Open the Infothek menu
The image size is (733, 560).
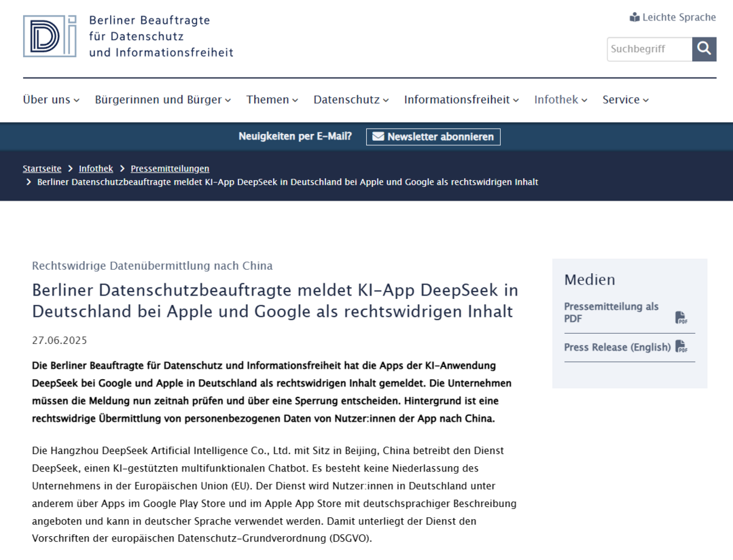click(x=560, y=100)
